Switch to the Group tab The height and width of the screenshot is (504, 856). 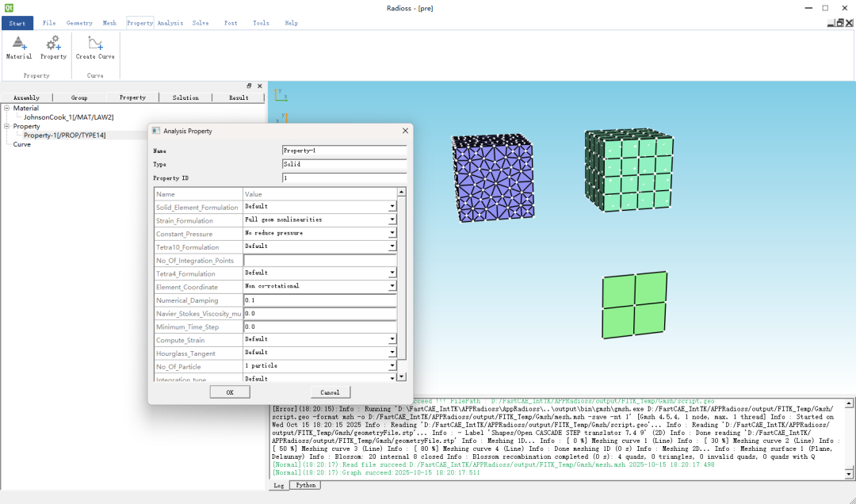click(x=79, y=97)
